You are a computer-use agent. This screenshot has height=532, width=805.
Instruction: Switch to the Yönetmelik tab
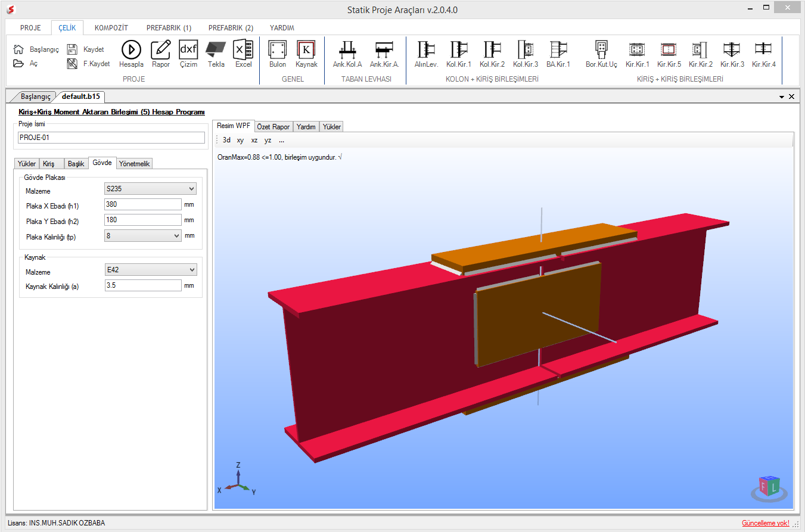[134, 164]
